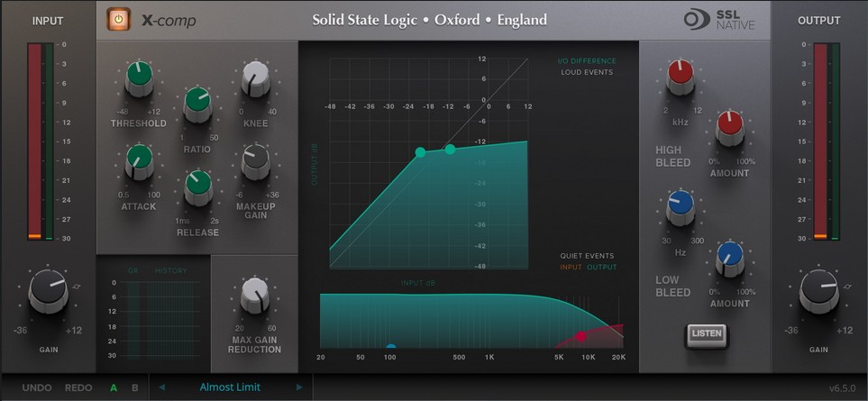
Task: Click the blue low bleed frequency node
Action: [391, 347]
